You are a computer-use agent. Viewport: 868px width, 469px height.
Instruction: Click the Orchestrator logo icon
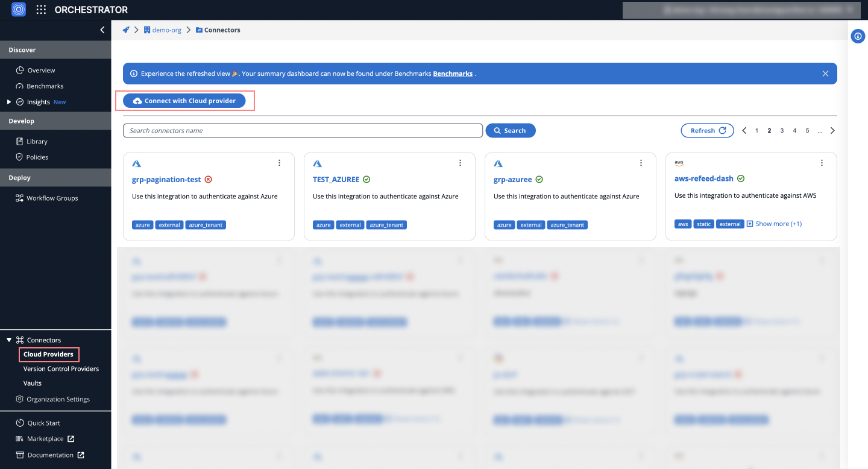tap(19, 10)
